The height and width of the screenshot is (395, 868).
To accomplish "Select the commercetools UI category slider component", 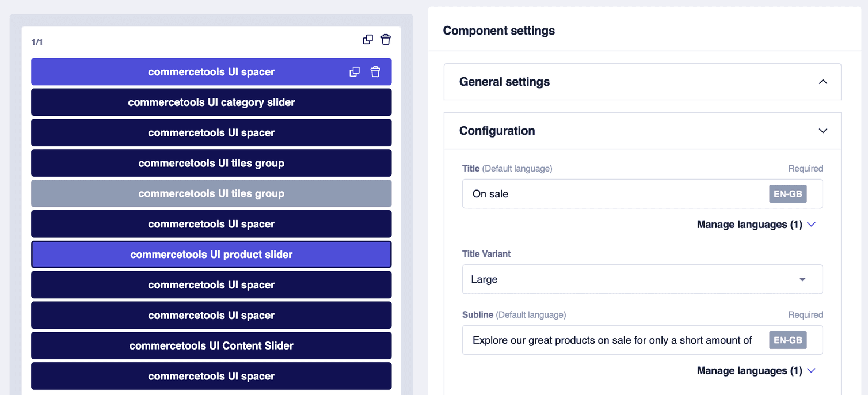I will pos(211,102).
